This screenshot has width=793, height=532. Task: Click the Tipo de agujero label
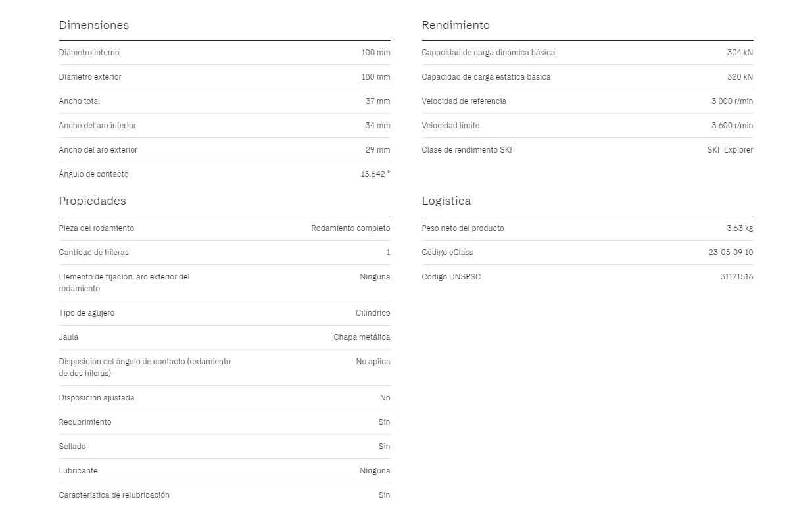(x=87, y=313)
